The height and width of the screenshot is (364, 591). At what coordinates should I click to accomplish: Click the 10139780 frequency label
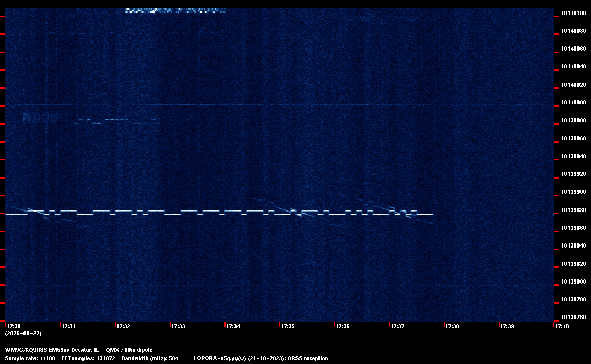573,299
